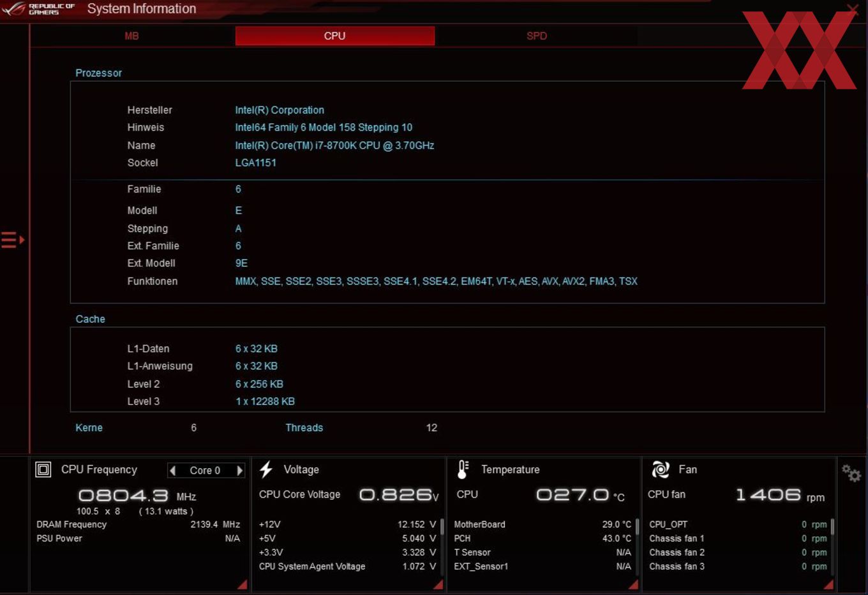This screenshot has width=868, height=595.
Task: Click the Fan spinner icon
Action: [x=661, y=470]
